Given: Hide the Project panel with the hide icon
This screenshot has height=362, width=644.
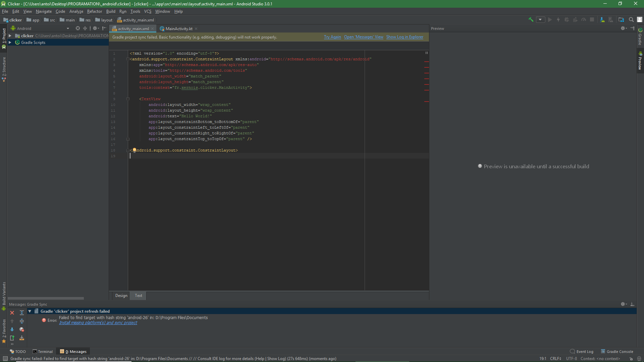Looking at the screenshot, I should (104, 28).
